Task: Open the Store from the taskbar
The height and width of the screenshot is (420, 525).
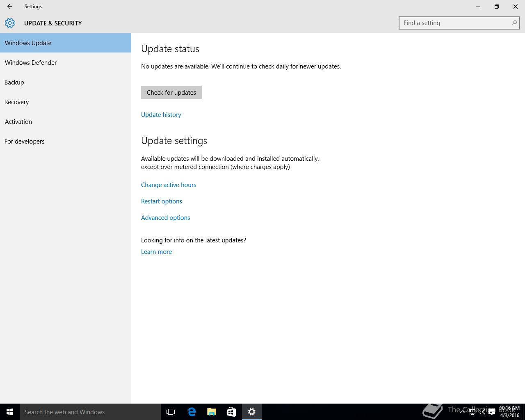Action: click(231, 412)
